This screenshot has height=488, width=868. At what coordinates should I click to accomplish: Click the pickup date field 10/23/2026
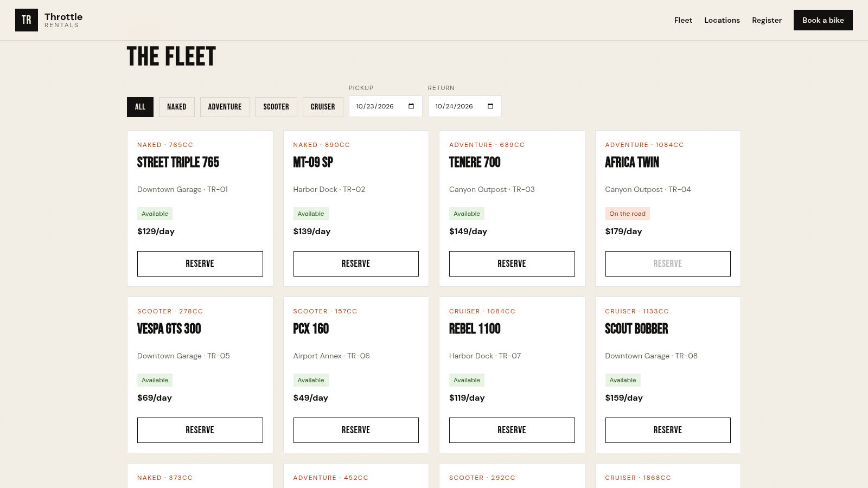[x=386, y=106]
